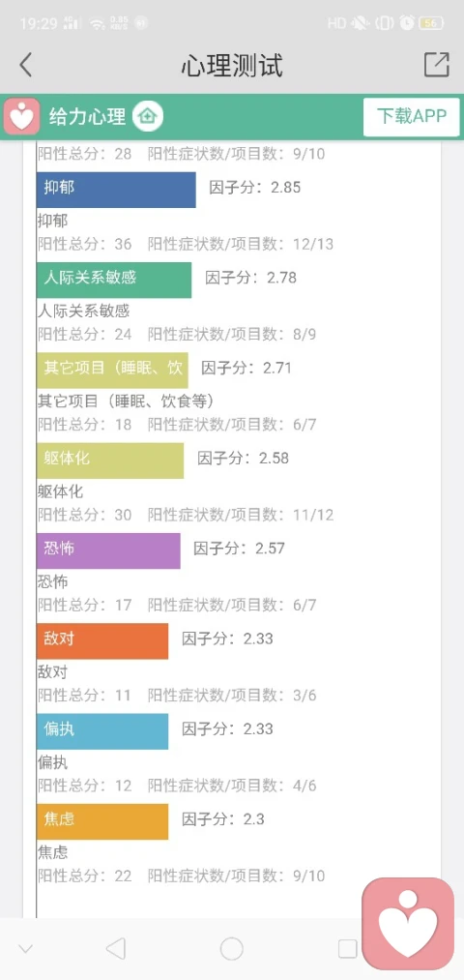Tap the Android recent apps square
The image size is (464, 980).
click(347, 949)
